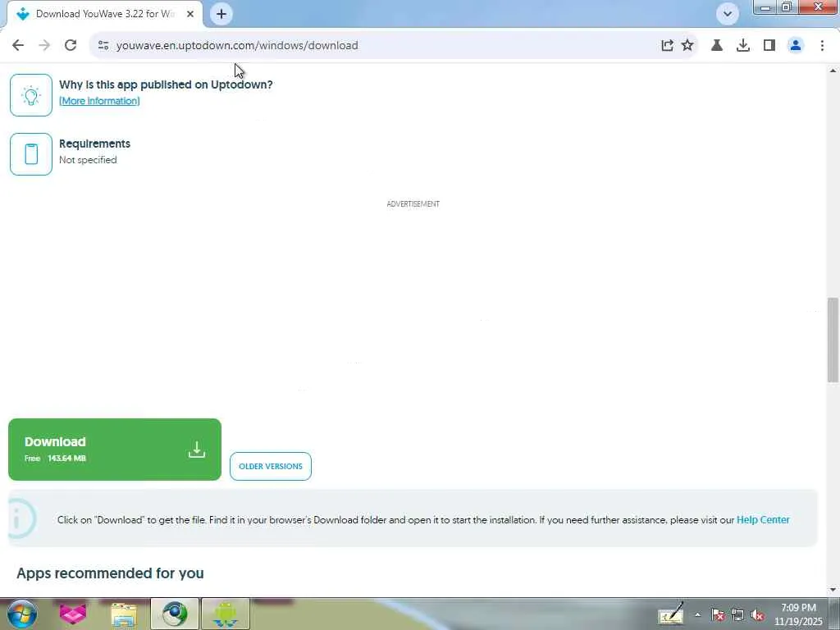Click the 'Requirements' heading text
840x630 pixels.
coord(94,144)
